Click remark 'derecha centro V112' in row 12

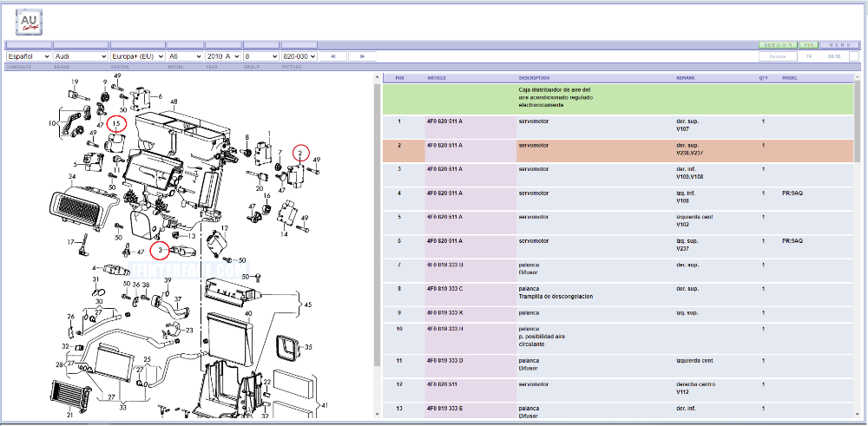click(x=696, y=388)
